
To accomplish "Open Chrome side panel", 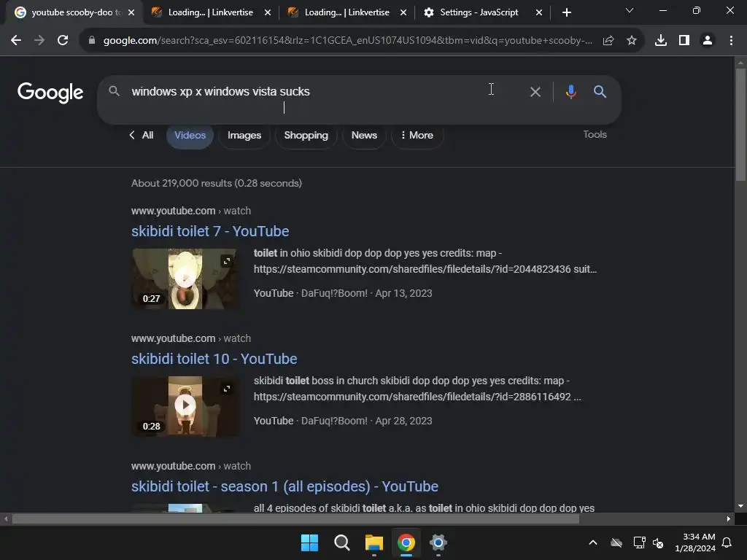I will click(684, 41).
